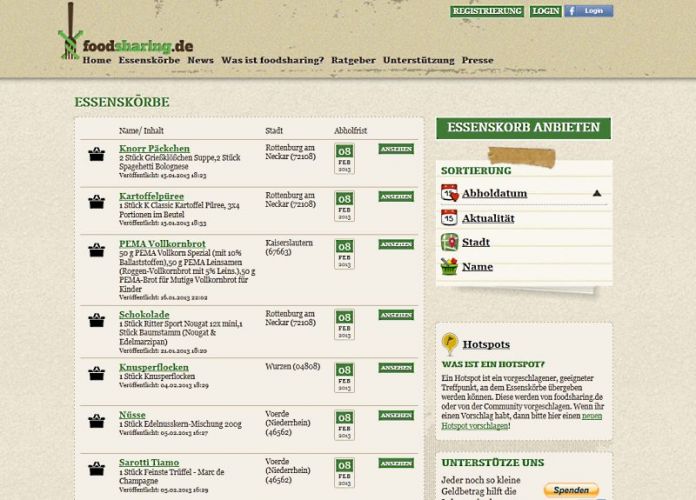Click the Facebook Login button
This screenshot has height=500, width=696.
pos(588,11)
